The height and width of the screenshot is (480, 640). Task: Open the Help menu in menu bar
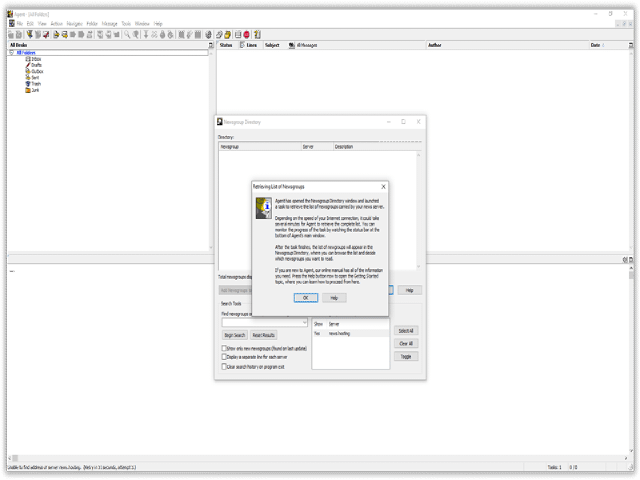[x=158, y=24]
